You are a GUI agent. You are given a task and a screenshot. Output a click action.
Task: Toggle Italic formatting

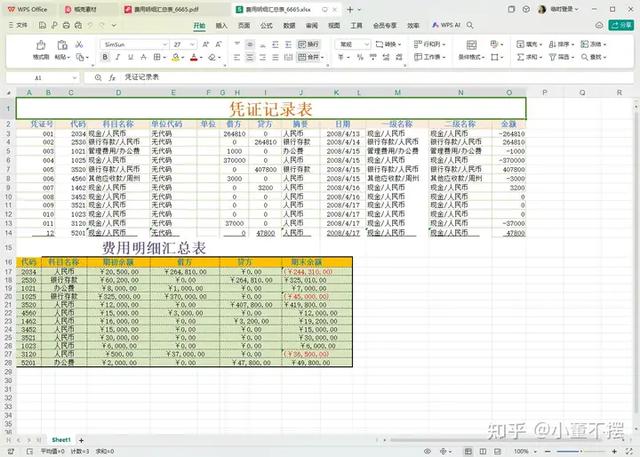pos(118,58)
